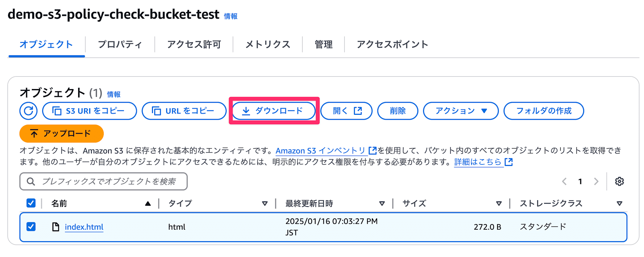Focus the prefix object search field
This screenshot has height=257, width=644.
coord(103,181)
